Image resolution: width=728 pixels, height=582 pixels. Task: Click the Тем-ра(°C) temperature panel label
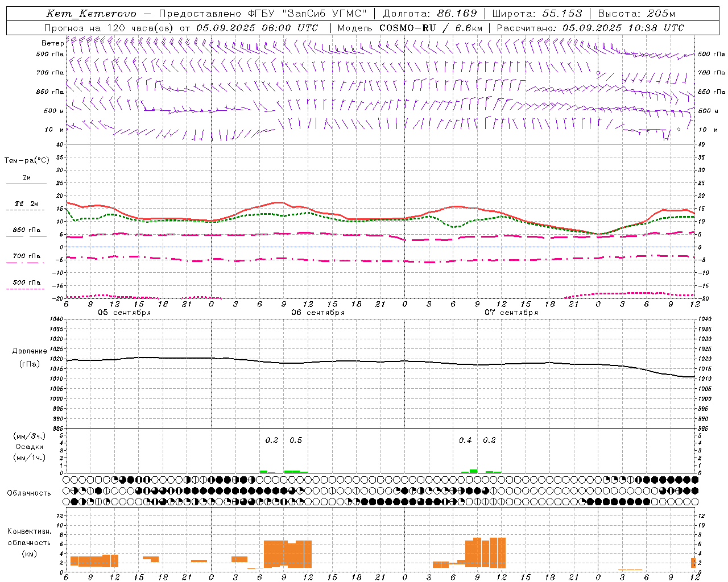(27, 161)
